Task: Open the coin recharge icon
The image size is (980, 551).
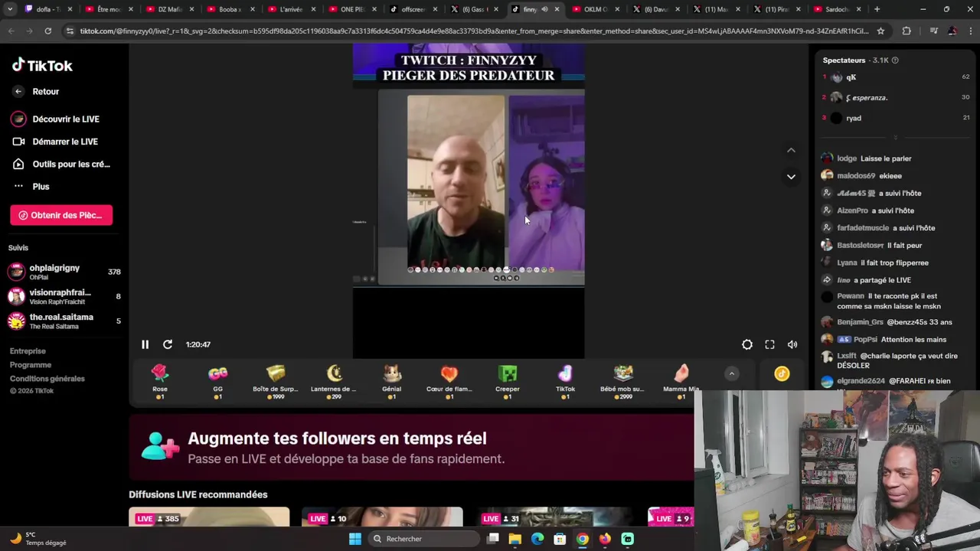Action: [782, 373]
